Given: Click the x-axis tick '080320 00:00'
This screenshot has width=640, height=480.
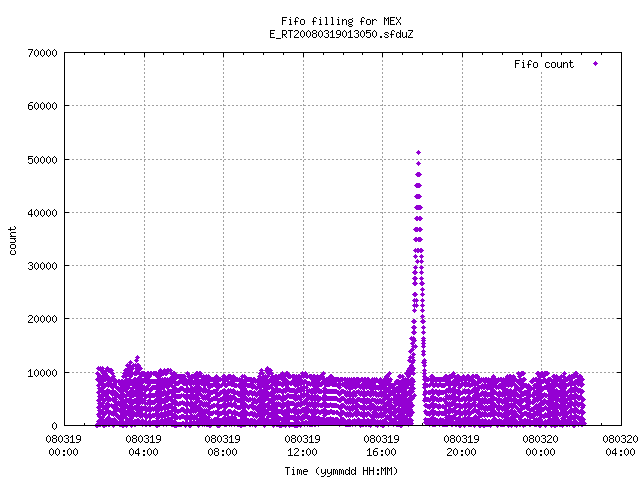Looking at the screenshot, I should pyautogui.click(x=540, y=446).
